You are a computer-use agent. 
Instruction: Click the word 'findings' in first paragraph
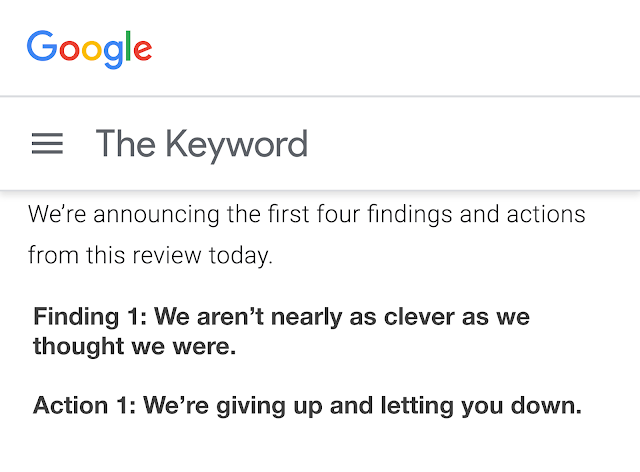[x=410, y=215]
